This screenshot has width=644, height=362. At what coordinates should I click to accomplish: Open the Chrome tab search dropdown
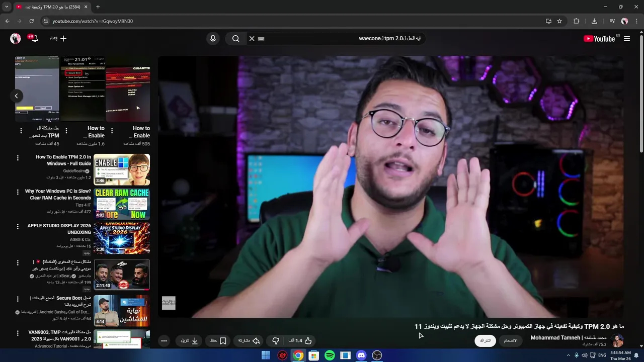7,7
